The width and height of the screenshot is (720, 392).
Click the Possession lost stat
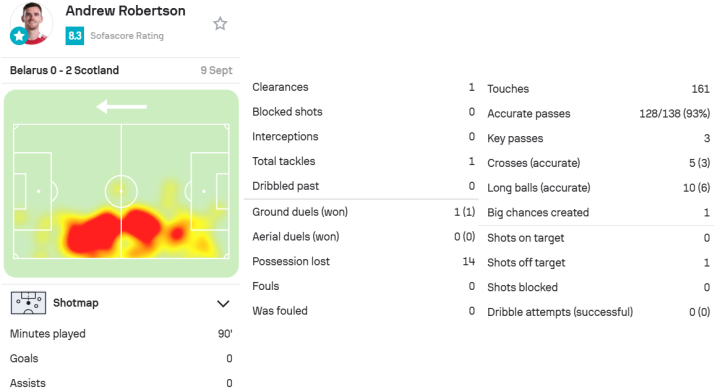(x=363, y=261)
